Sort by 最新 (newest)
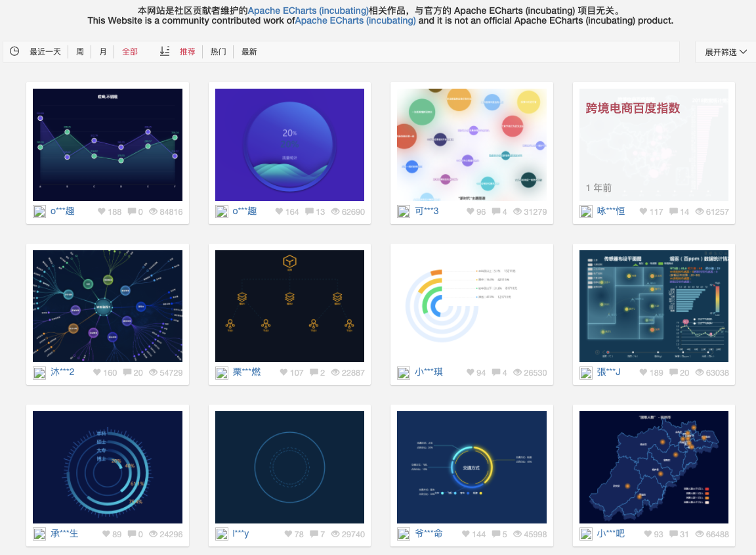756x555 pixels. pyautogui.click(x=249, y=52)
